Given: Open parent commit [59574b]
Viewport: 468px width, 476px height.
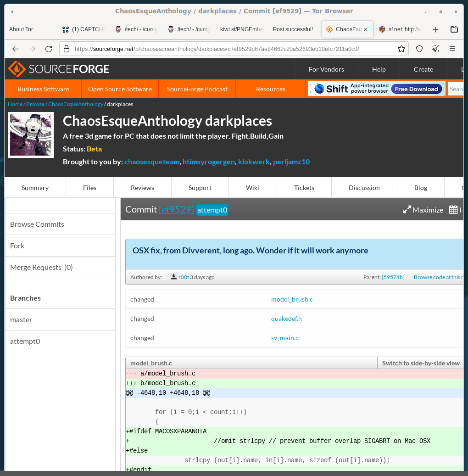Looking at the screenshot, I should (x=393, y=277).
